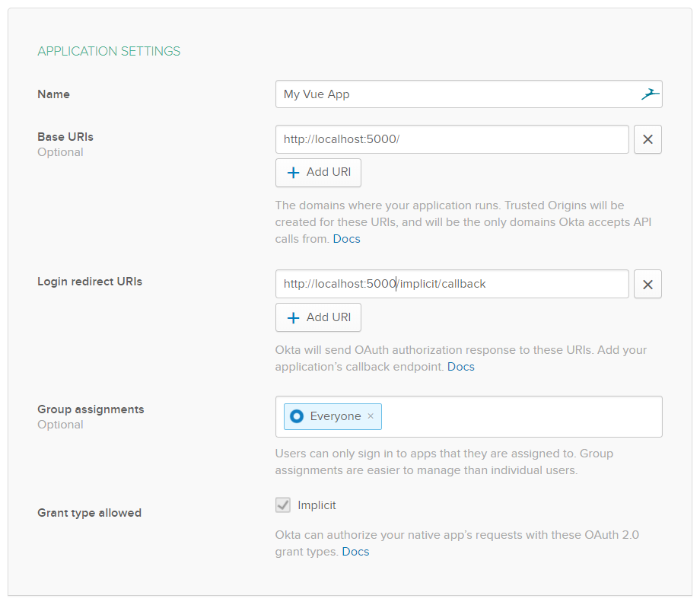Remove the http://localhost:5000/ base URI
This screenshot has width=700, height=605.
[647, 140]
